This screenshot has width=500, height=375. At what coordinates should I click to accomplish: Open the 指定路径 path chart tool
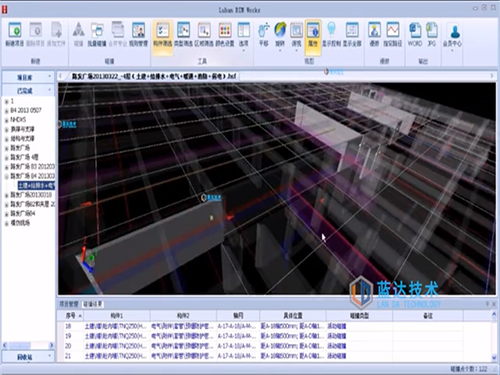coord(393,34)
